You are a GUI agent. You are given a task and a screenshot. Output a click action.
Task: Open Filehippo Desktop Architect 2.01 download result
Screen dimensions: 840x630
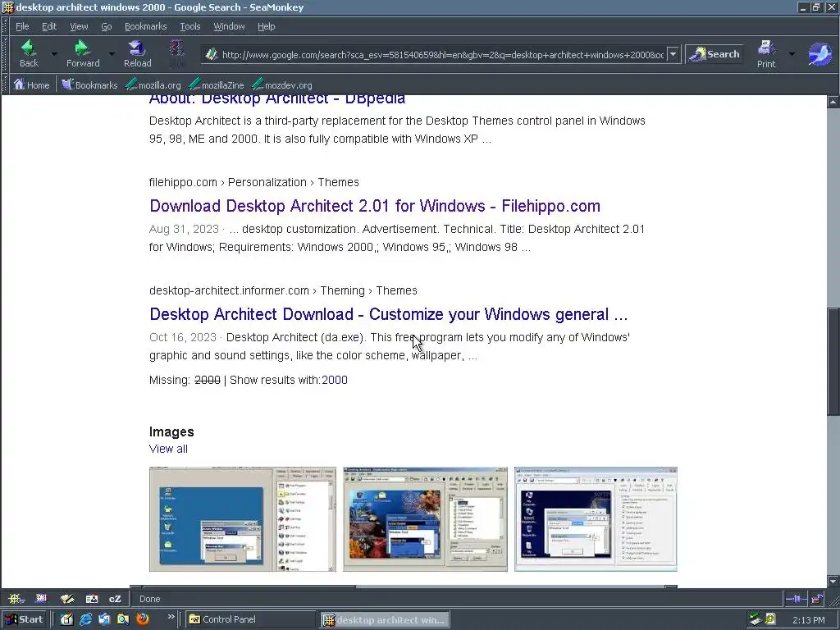(x=374, y=206)
